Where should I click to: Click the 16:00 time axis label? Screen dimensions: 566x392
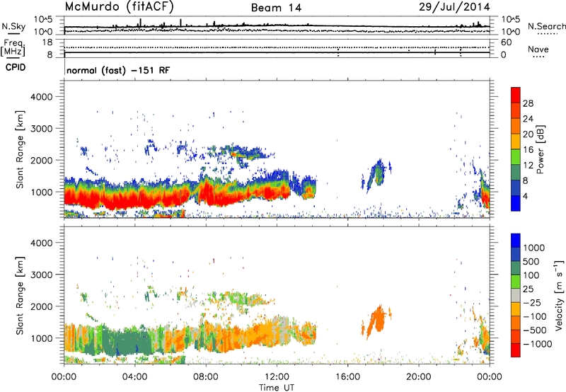[347, 377]
